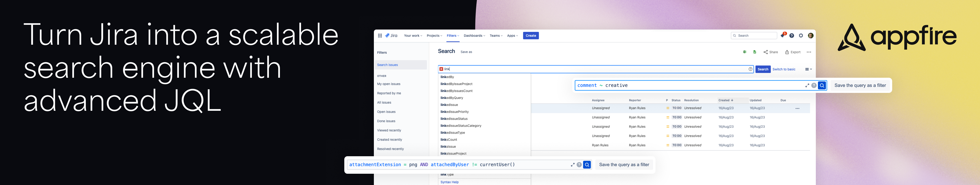The width and height of the screenshot is (980, 185).
Task: Open Reported by me filter
Action: point(389,93)
